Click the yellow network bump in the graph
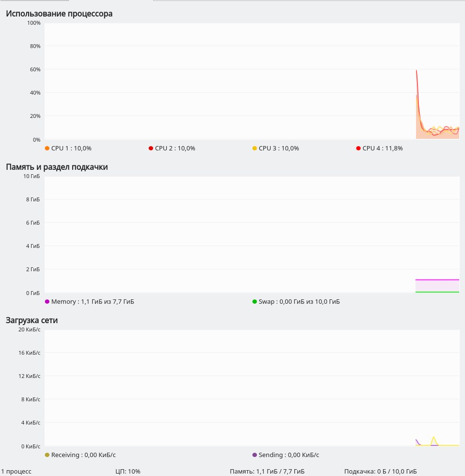465x476 pixels. pos(433,438)
